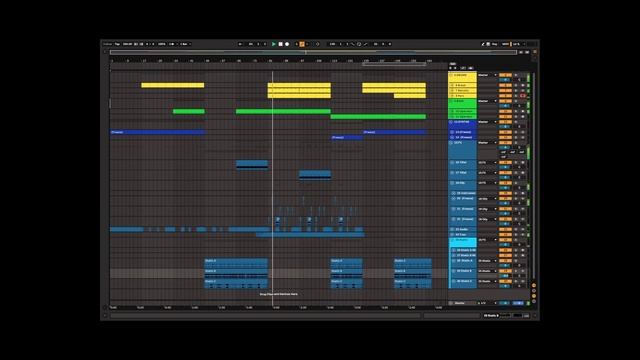Solo the yellow group track
Image resolution: width=640 pixels, height=360 pixels.
pos(516,75)
